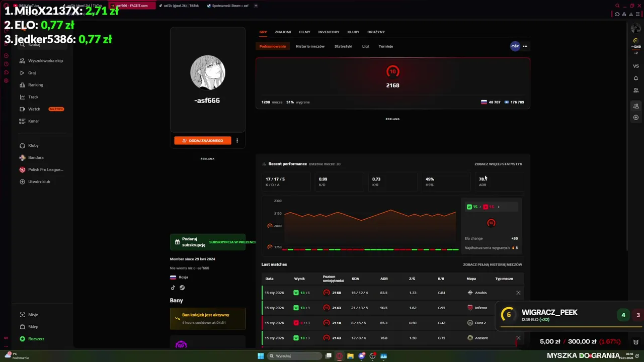Screen dimensions: 644x362
Task: Go to the Ranking page
Action: pyautogui.click(x=31, y=85)
